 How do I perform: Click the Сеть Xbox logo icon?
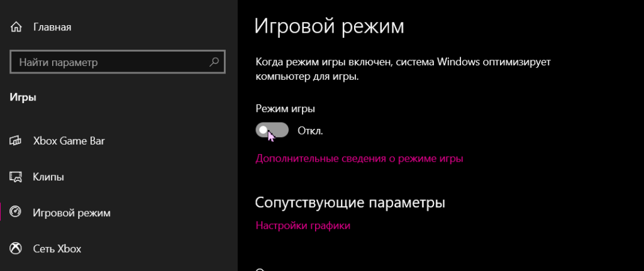[x=17, y=248]
